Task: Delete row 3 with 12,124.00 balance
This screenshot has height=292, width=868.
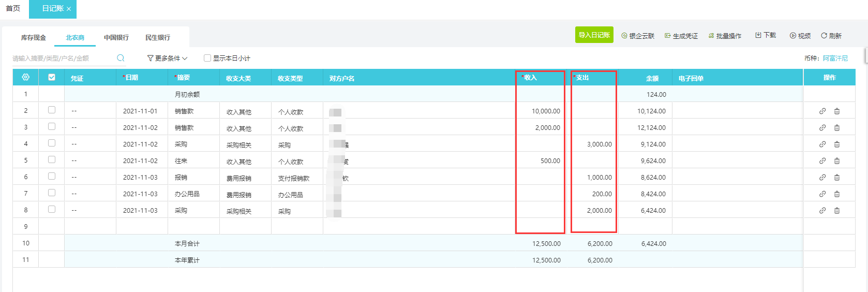Action: coord(837,128)
